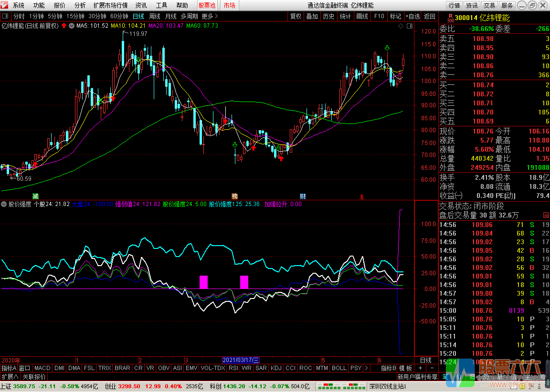Switch to 月线 monthly period

point(170,16)
